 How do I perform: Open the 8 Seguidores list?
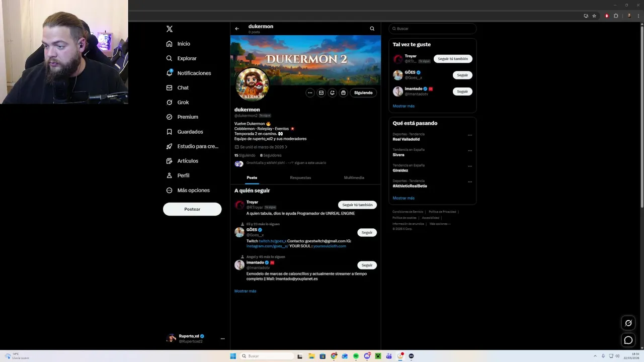pos(271,155)
